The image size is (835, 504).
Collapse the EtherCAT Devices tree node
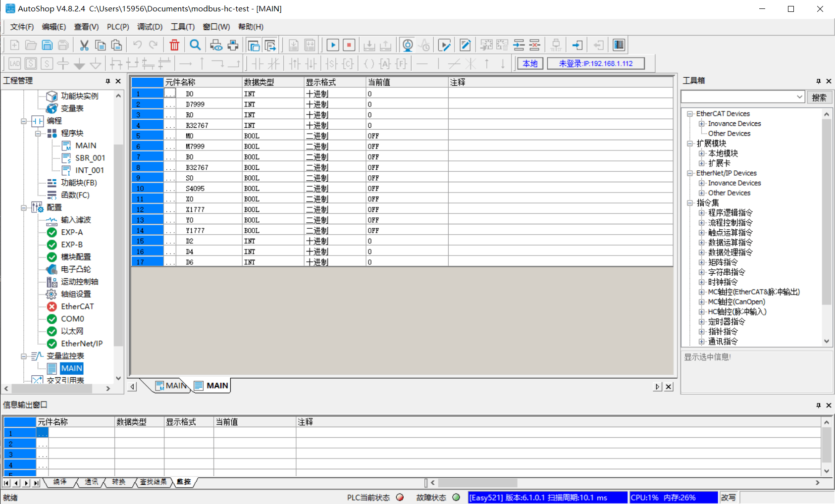[x=690, y=113]
